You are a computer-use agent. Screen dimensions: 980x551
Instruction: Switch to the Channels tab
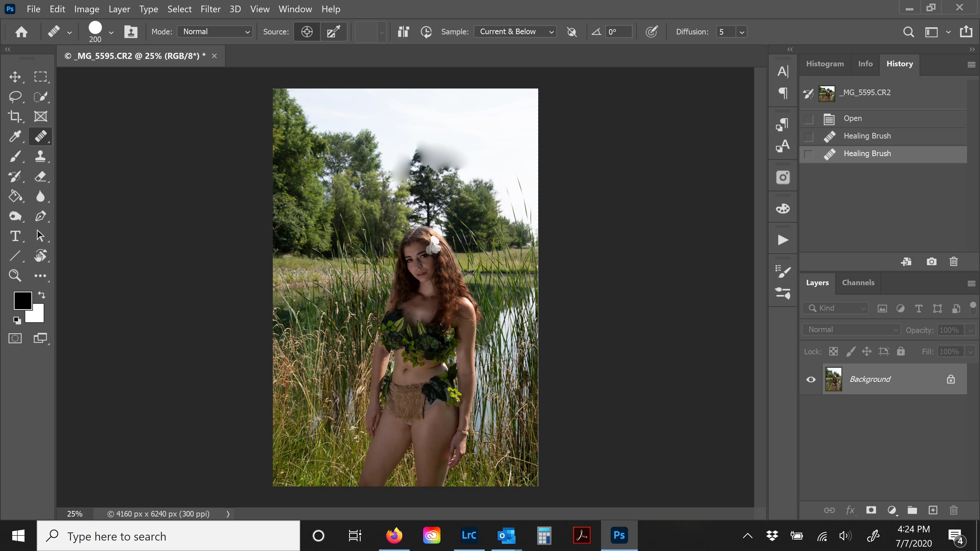pos(858,283)
